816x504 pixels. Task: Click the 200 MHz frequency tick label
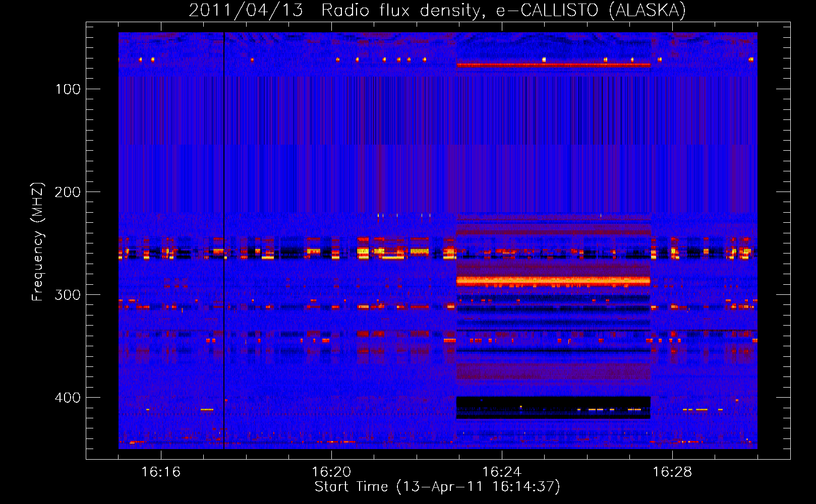pyautogui.click(x=68, y=192)
